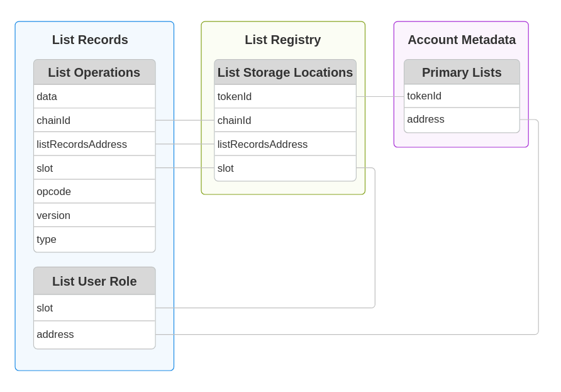Click the List Operations table header
Viewport: 561px width, 392px height.
[x=94, y=72]
